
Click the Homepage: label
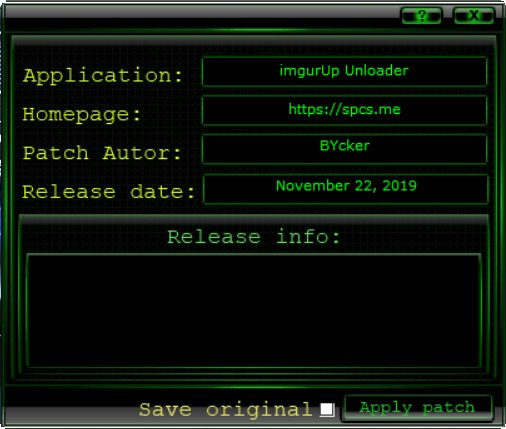coord(82,115)
